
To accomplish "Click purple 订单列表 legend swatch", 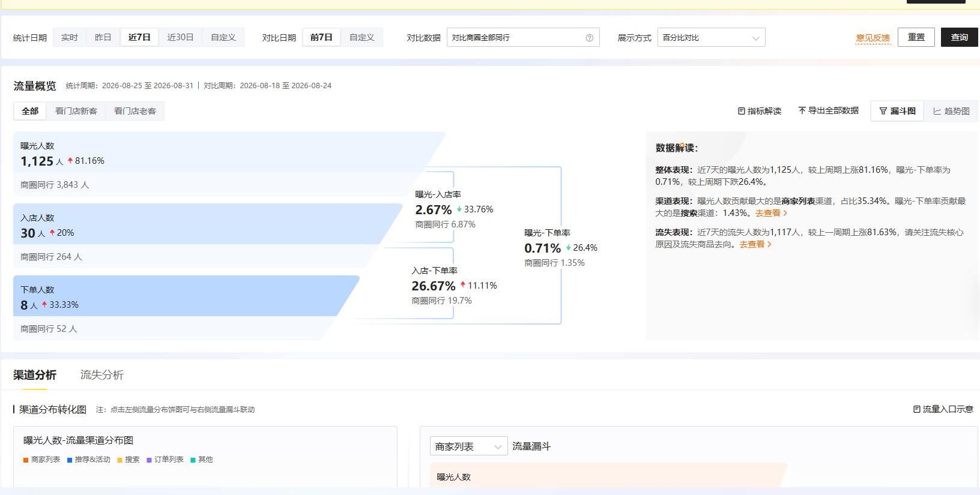I will tap(149, 460).
